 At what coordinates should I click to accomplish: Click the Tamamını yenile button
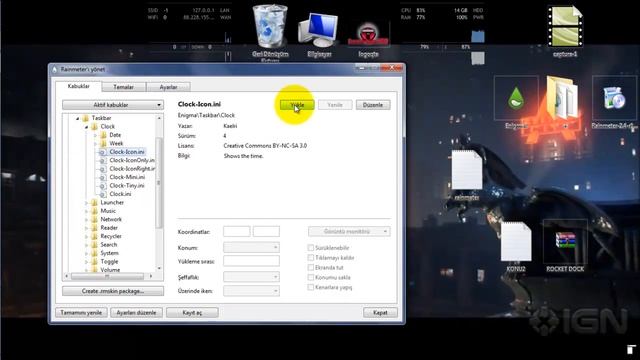pos(81,313)
